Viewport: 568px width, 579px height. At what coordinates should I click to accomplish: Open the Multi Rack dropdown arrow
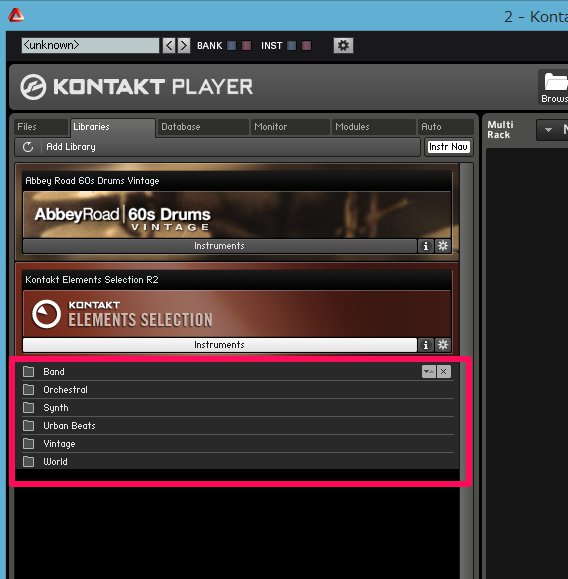point(548,130)
